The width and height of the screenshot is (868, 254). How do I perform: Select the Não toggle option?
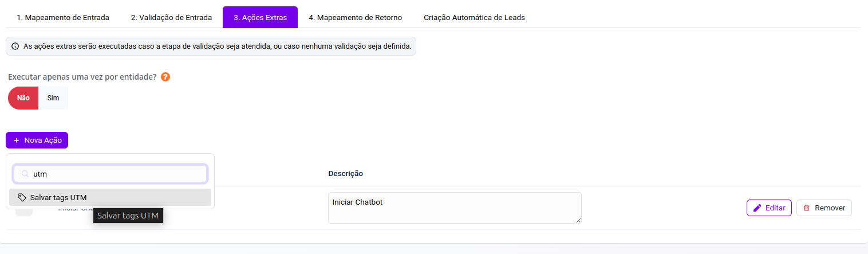click(x=23, y=98)
